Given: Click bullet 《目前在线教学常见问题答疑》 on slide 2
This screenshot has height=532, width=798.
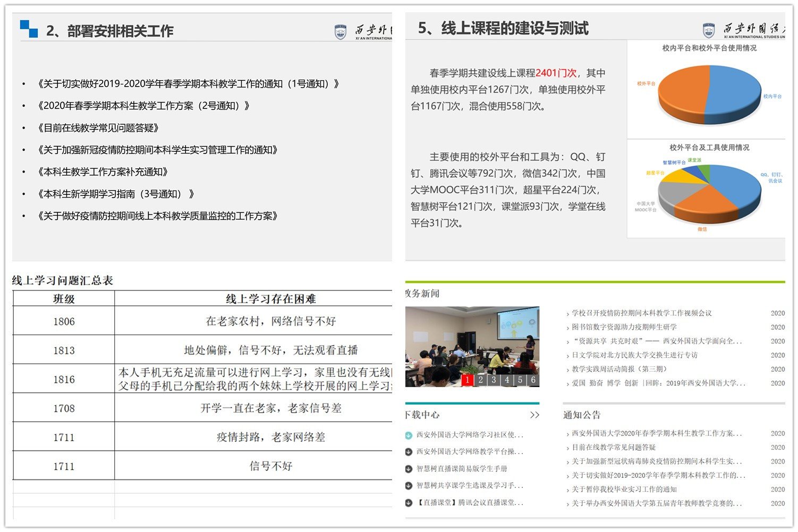Looking at the screenshot, I should click(98, 128).
